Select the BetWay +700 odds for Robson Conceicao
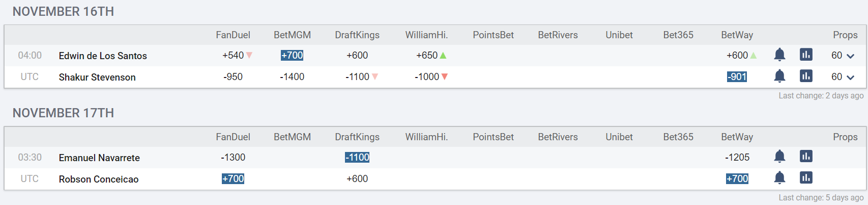Screen dimensions: 868x205 (737, 178)
